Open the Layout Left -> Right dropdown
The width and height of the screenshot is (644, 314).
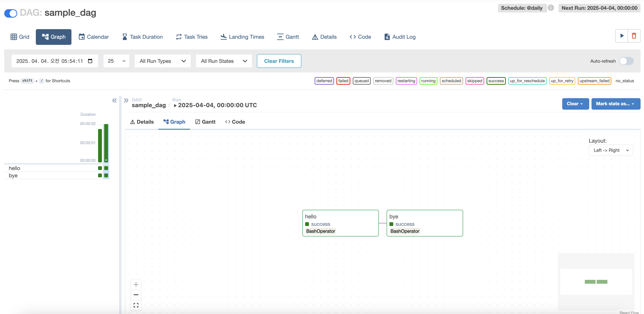point(611,150)
